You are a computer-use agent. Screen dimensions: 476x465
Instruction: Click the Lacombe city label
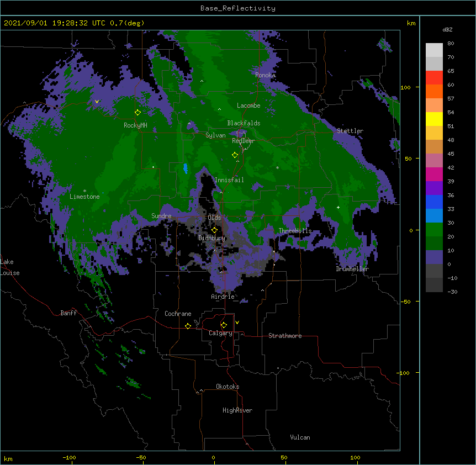248,105
